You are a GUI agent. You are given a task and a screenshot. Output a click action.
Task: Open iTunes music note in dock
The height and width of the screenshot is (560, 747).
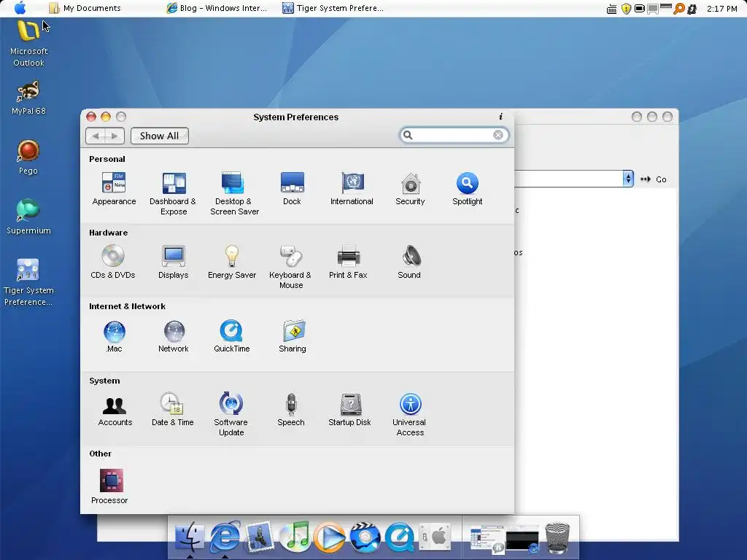[295, 537]
